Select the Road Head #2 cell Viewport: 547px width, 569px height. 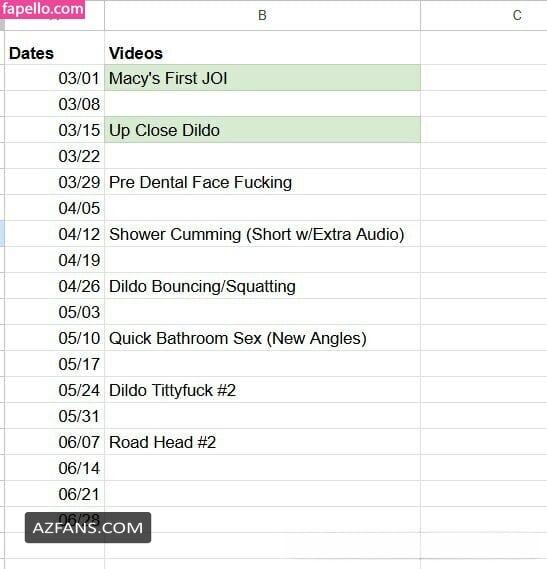pyautogui.click(x=262, y=442)
